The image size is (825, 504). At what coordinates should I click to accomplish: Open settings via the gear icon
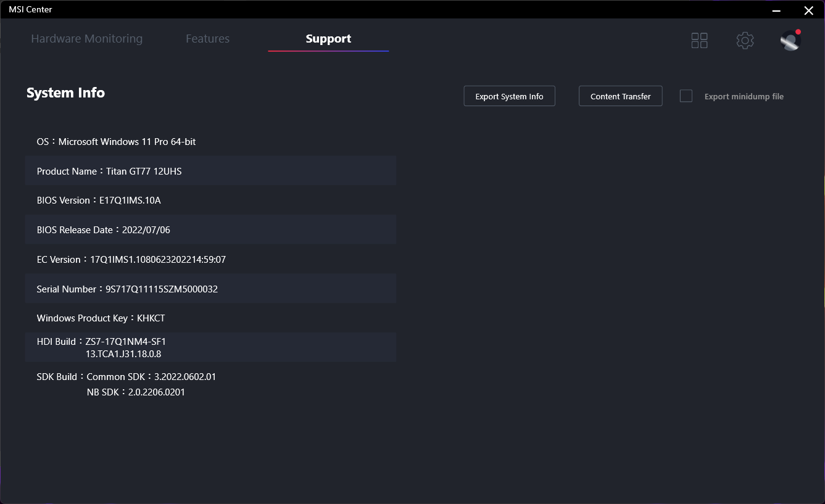pyautogui.click(x=745, y=41)
